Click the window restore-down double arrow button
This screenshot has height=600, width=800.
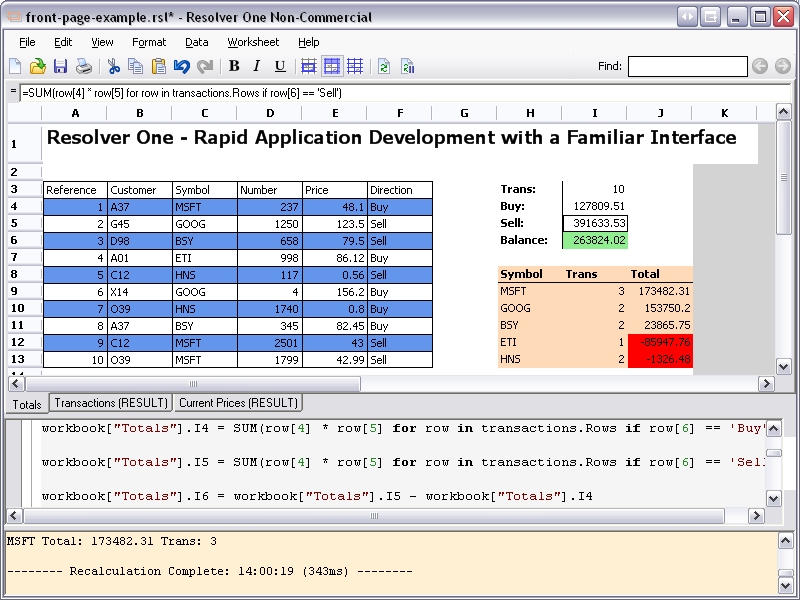(687, 17)
